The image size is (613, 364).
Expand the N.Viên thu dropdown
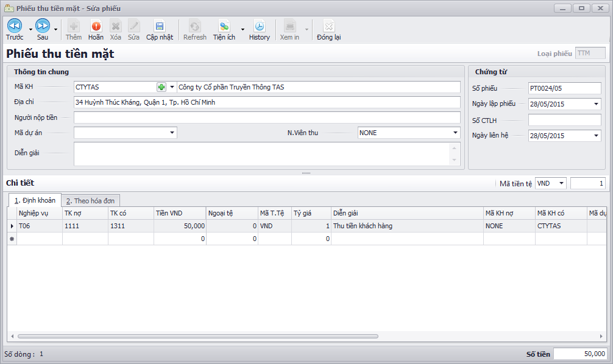(455, 133)
